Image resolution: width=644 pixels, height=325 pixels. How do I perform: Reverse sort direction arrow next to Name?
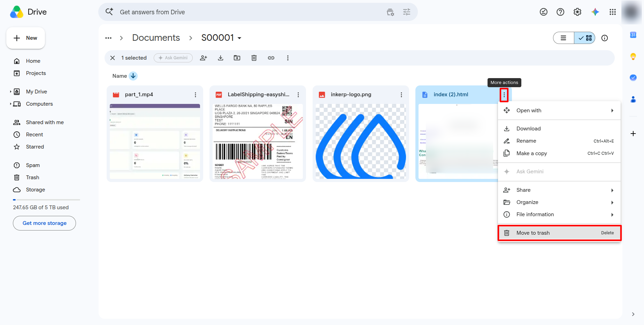click(133, 76)
